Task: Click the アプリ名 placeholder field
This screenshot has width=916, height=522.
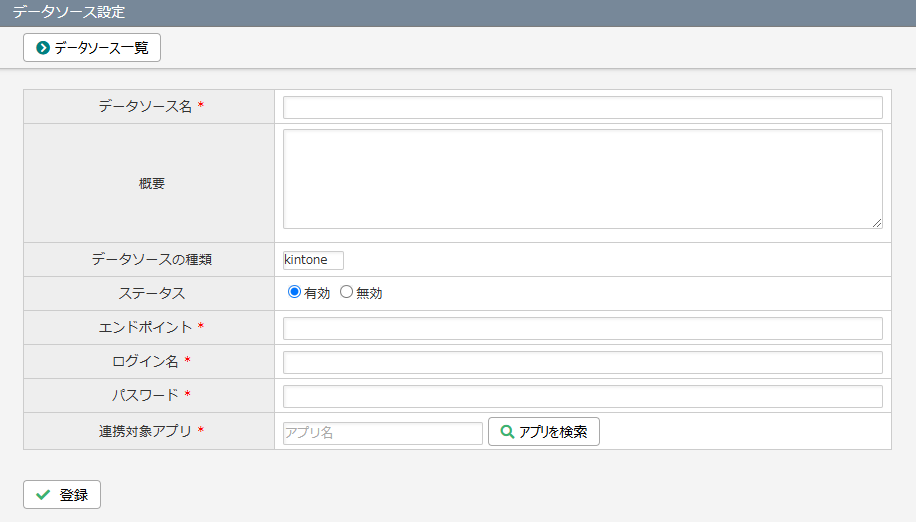Action: point(382,432)
